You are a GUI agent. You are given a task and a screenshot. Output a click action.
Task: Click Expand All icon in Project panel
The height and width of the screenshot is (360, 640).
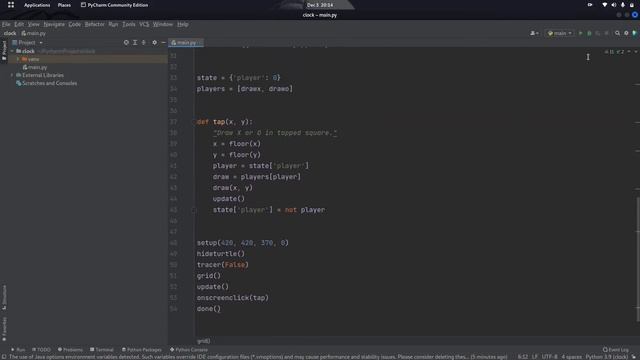pyautogui.click(x=135, y=42)
